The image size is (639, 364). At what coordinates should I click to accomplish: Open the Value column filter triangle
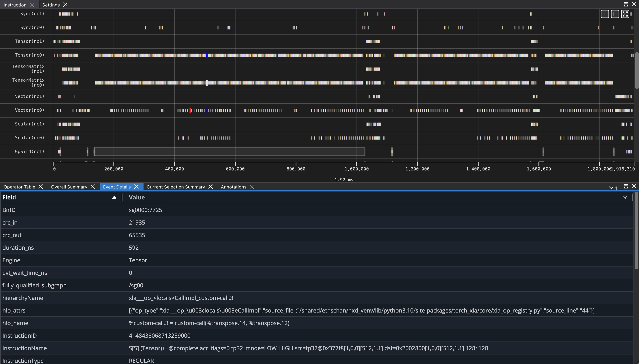pos(625,197)
